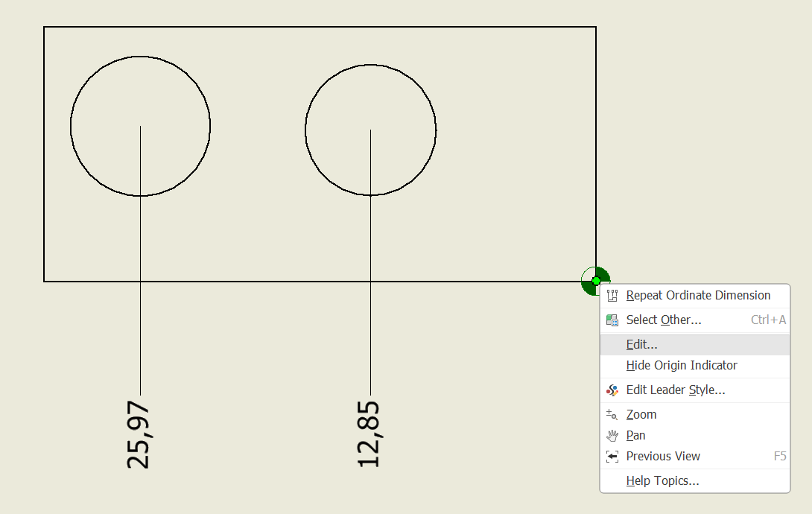Select the 12,85 ordinate dimension text
The image size is (812, 514).
click(x=369, y=435)
